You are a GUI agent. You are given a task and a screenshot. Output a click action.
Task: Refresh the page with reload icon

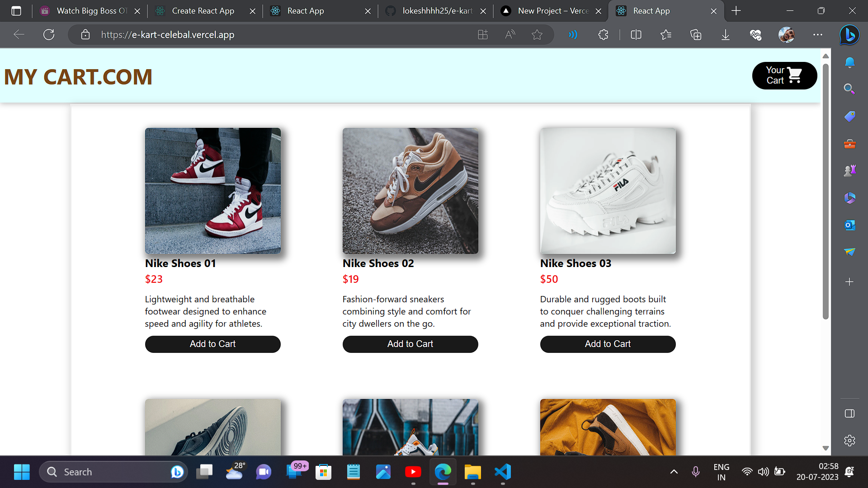(x=49, y=35)
